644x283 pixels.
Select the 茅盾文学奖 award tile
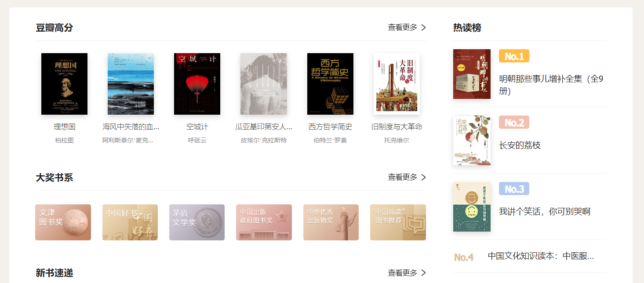[x=197, y=222]
